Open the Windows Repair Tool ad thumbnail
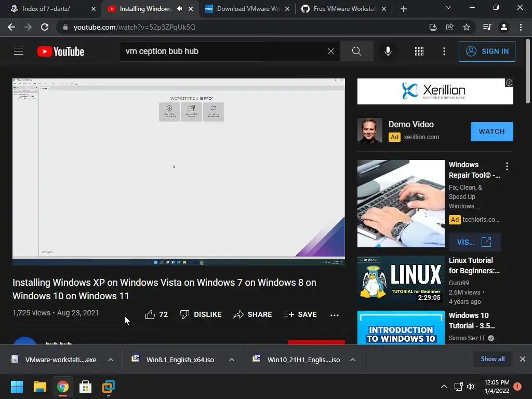This screenshot has width=532, height=399. pos(401,204)
